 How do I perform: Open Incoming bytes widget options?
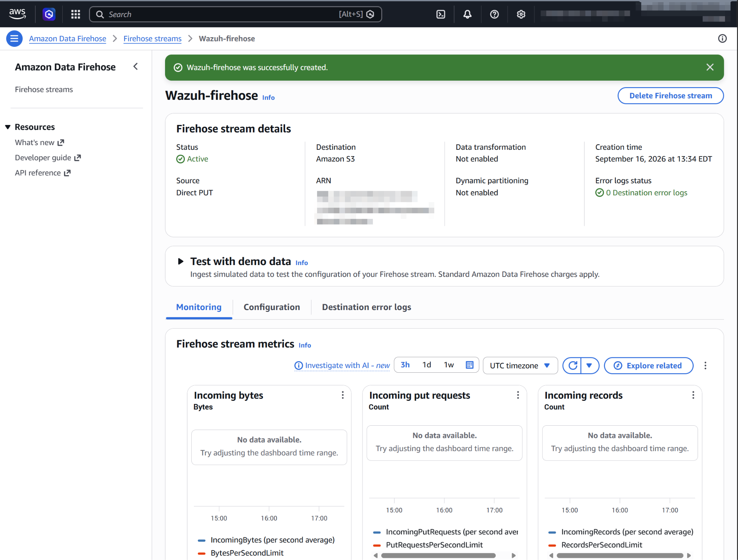pyautogui.click(x=343, y=395)
